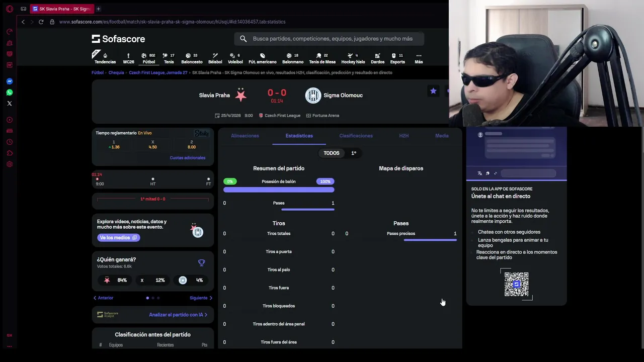644x362 pixels.
Task: Select the Dardos sport category
Action: click(x=377, y=58)
